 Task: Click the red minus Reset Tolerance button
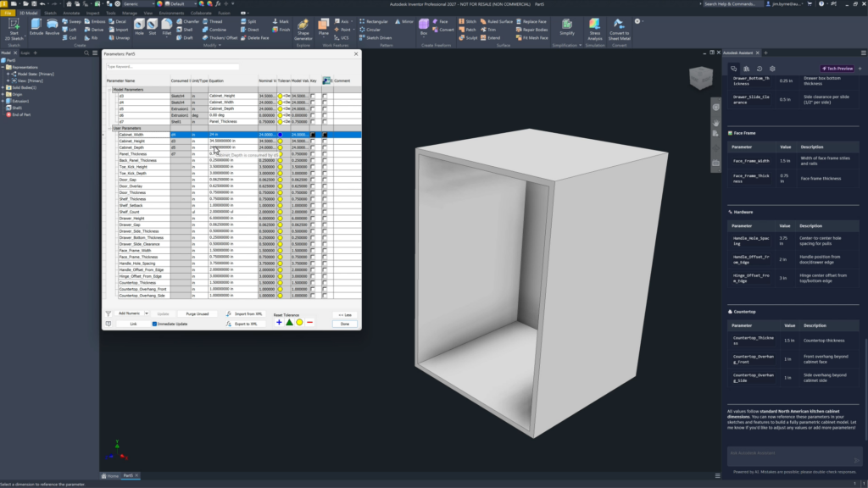pos(309,323)
